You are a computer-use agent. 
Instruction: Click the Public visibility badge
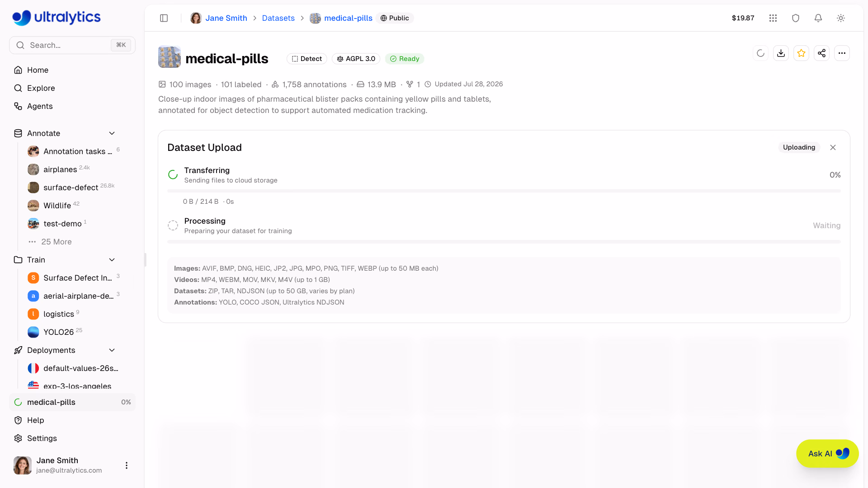[x=395, y=18]
